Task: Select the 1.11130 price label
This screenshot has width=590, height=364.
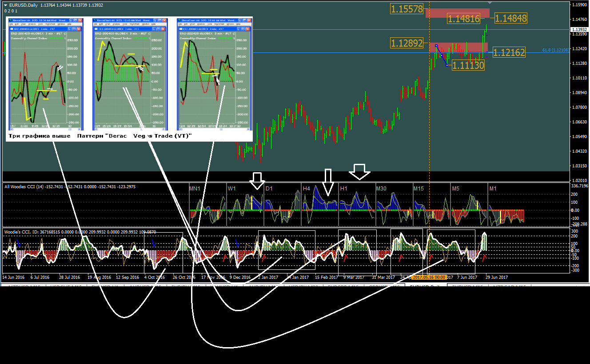Action: point(468,65)
